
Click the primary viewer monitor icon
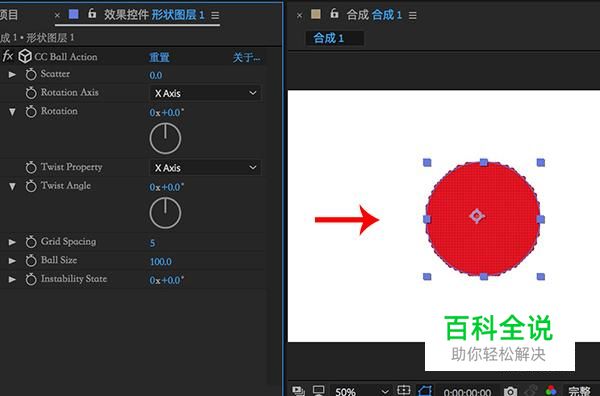318,391
